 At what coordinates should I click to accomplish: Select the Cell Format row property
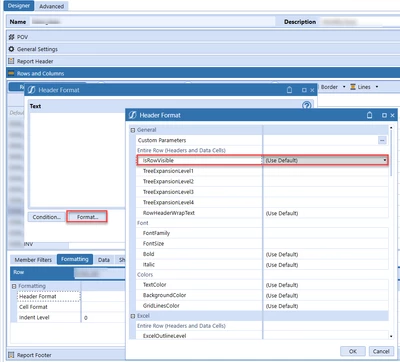point(49,307)
